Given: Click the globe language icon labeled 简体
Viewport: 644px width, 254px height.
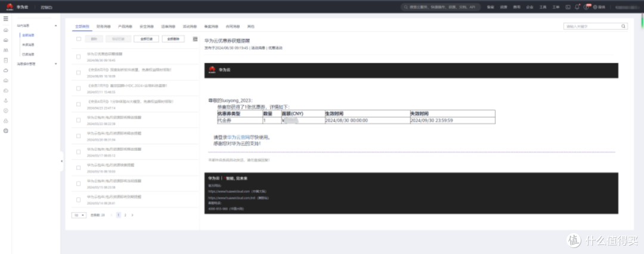Looking at the screenshot, I should [x=599, y=7].
